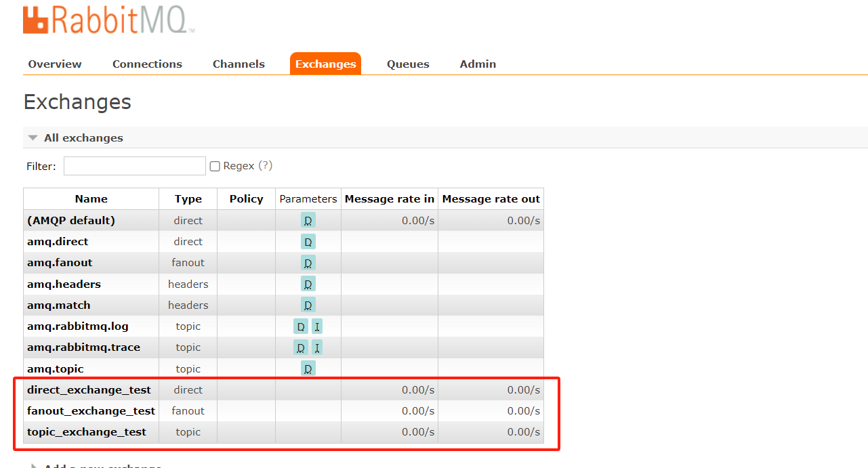Sort by Message rate in header
The width and height of the screenshot is (868, 468).
[390, 198]
